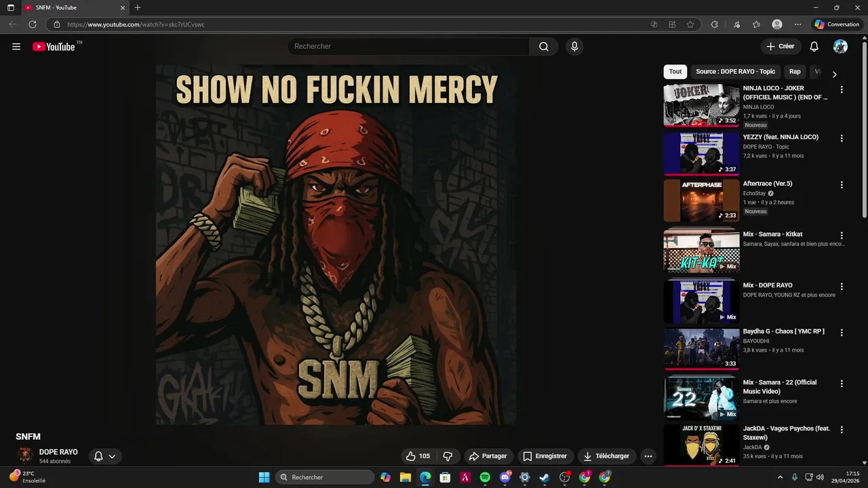Screen dimensions: 868x488
Task: Click the browser address bar URL
Action: click(136, 24)
